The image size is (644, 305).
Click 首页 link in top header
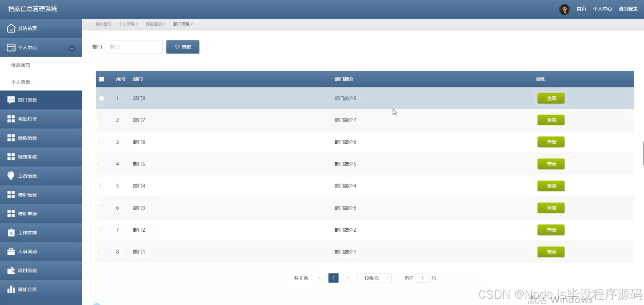[581, 9]
